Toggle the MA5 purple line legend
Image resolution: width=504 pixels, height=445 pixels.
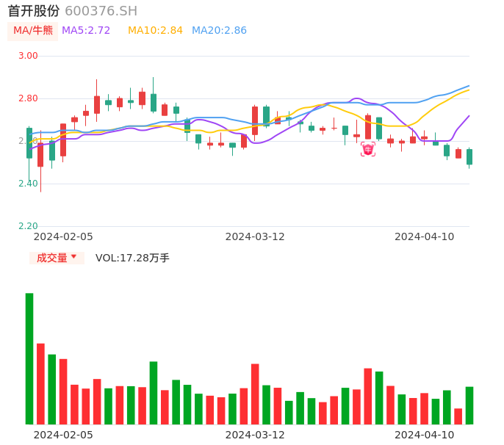pos(86,31)
